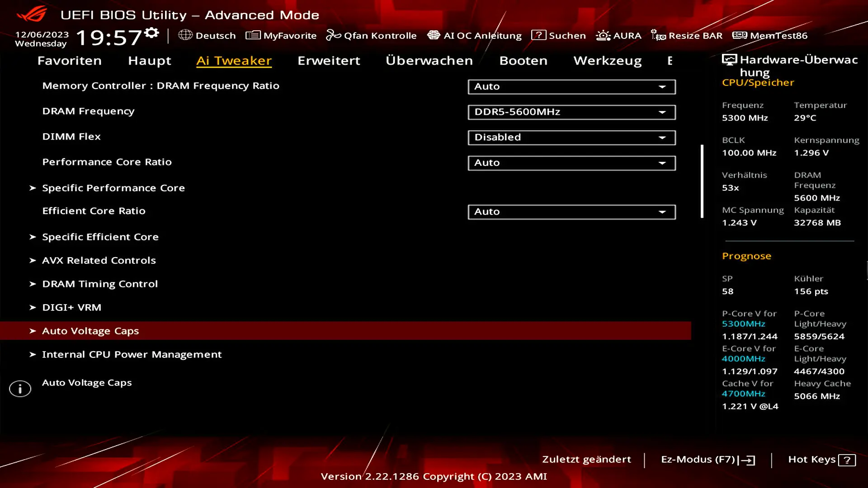Open Efficient Core Ratio Auto dropdown
The image size is (868, 488).
(571, 212)
